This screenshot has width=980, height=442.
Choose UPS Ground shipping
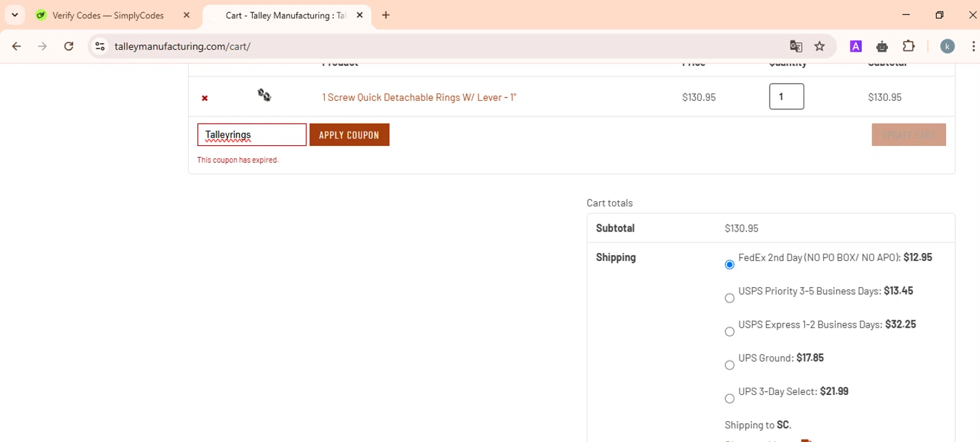730,365
